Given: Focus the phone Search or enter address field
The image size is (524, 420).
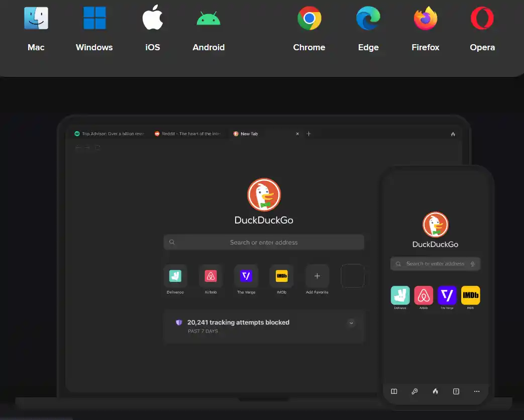Looking at the screenshot, I should (x=435, y=264).
